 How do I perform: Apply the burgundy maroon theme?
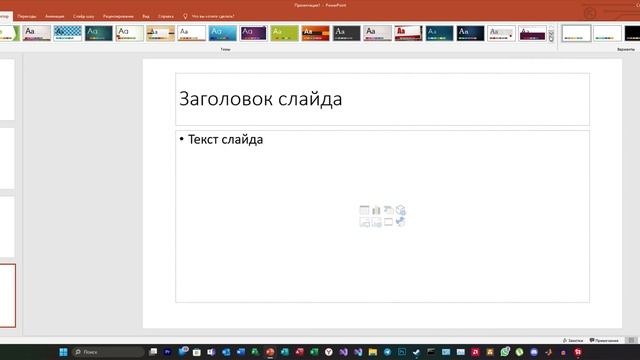point(533,33)
